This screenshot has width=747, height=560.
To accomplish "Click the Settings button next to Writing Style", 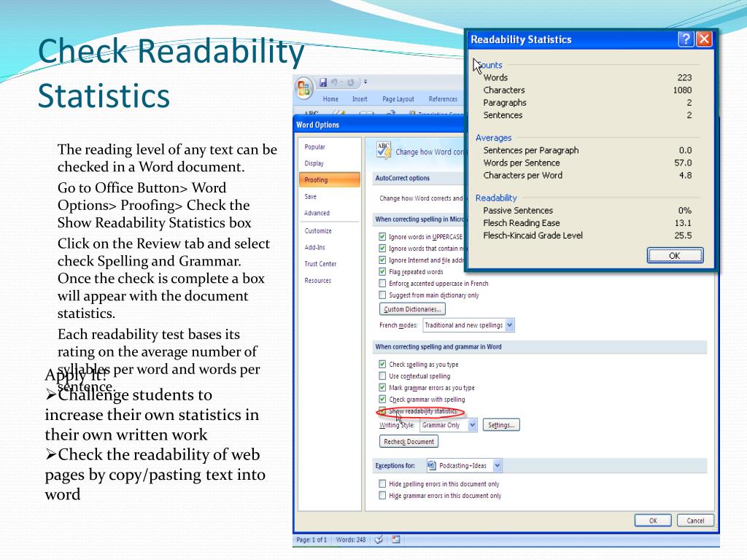I will [x=501, y=425].
